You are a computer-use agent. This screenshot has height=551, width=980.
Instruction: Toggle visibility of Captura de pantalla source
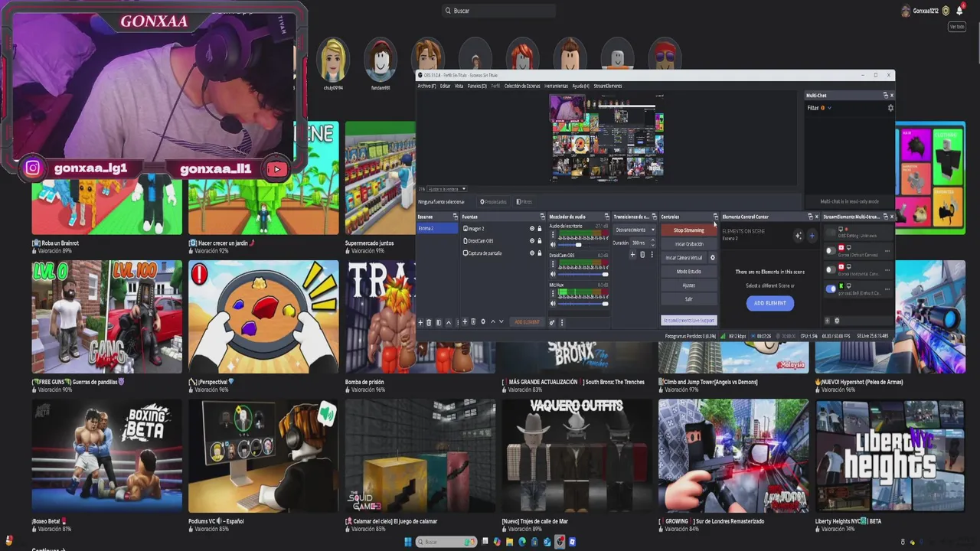coord(532,253)
